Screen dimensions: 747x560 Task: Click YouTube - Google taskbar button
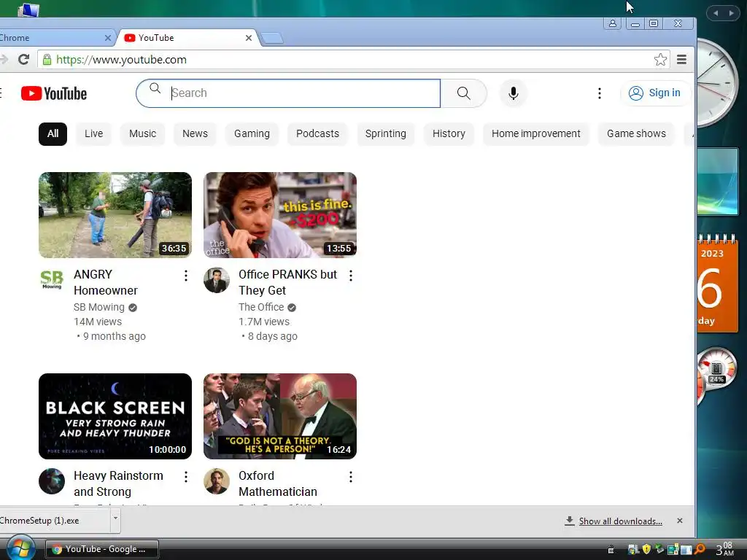pos(102,549)
